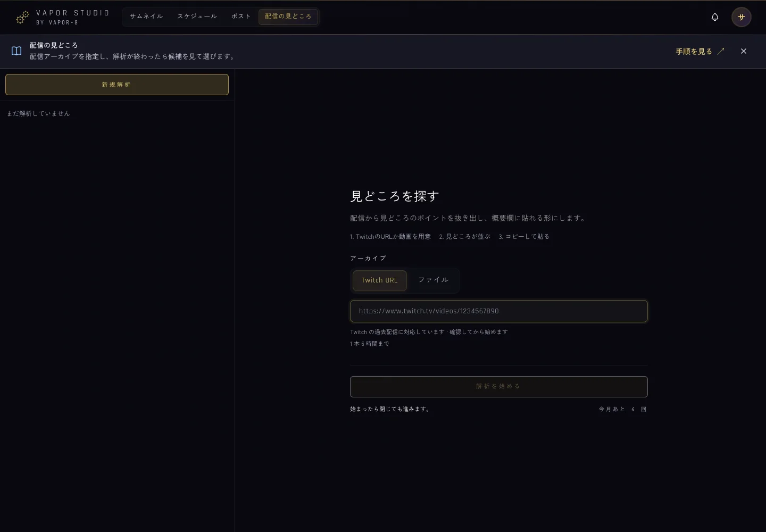Switch to the サムネイル tab
This screenshot has height=532, width=766.
click(146, 16)
